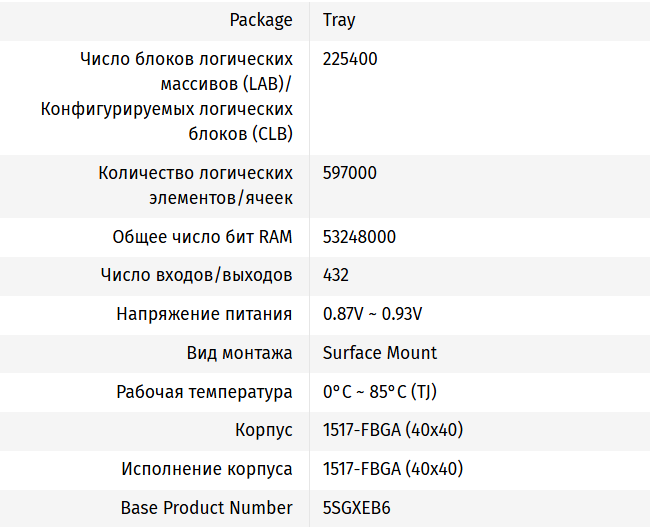This screenshot has width=650, height=527.
Task: Select the base product number 5SGXEB6
Action: click(354, 508)
